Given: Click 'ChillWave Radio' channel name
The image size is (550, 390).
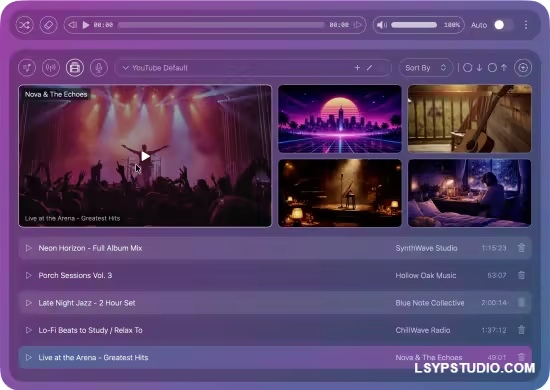Looking at the screenshot, I should point(423,330).
